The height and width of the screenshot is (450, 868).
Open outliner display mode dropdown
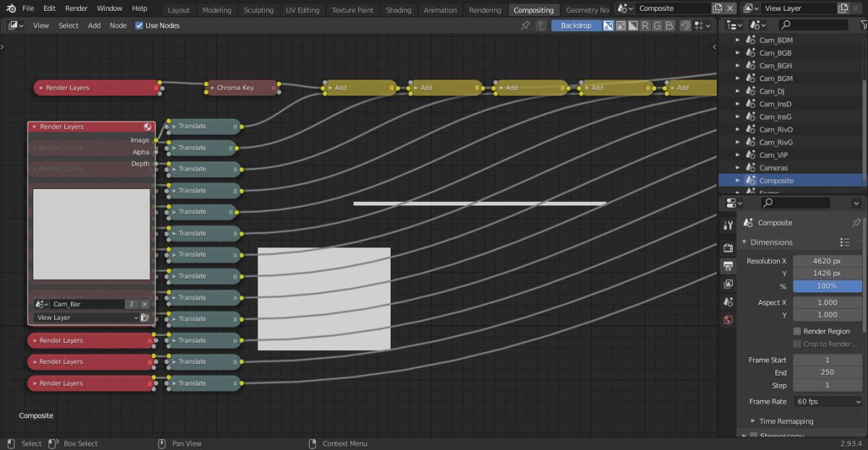[758, 25]
